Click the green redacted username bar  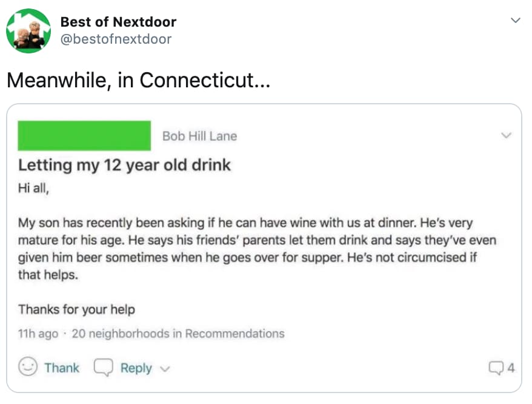point(84,135)
